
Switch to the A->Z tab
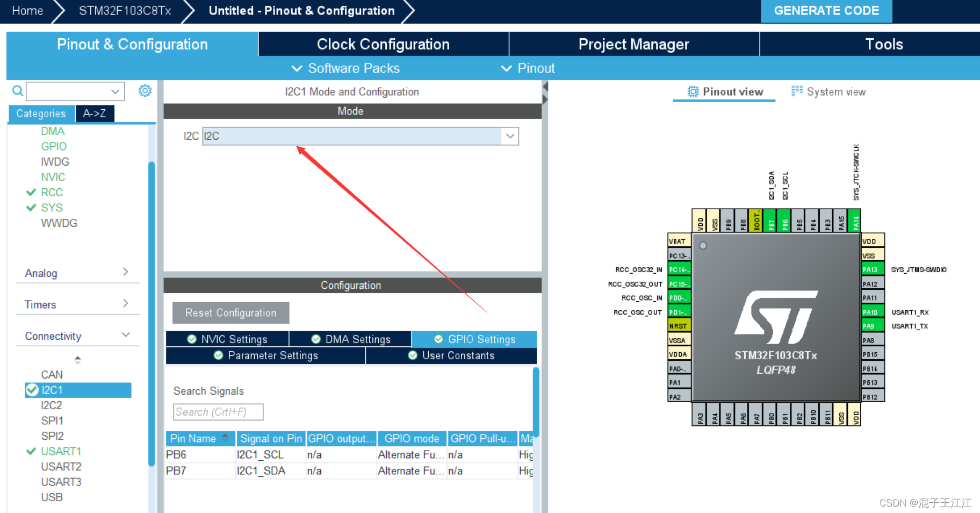95,113
